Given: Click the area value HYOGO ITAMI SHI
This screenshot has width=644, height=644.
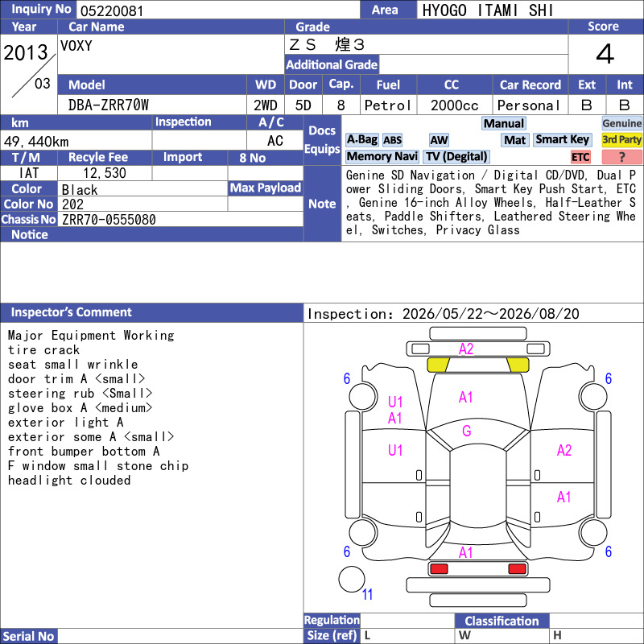Looking at the screenshot, I should pos(488,10).
